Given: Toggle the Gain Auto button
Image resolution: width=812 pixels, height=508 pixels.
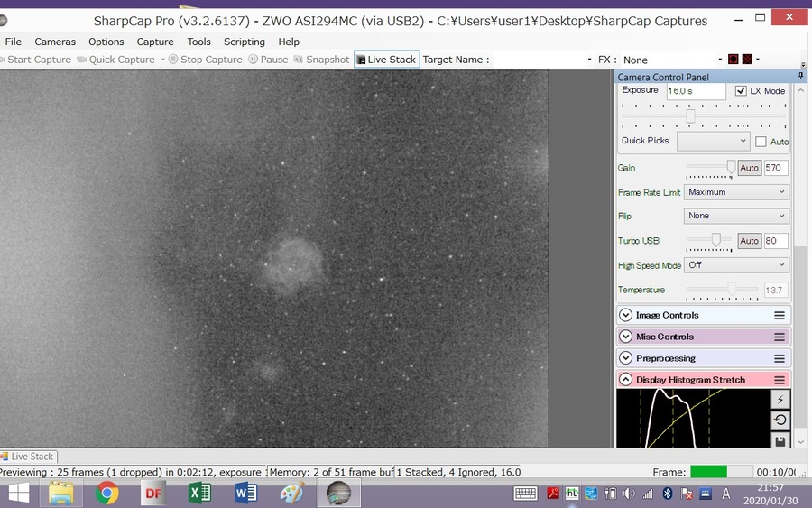Looking at the screenshot, I should [x=750, y=168].
